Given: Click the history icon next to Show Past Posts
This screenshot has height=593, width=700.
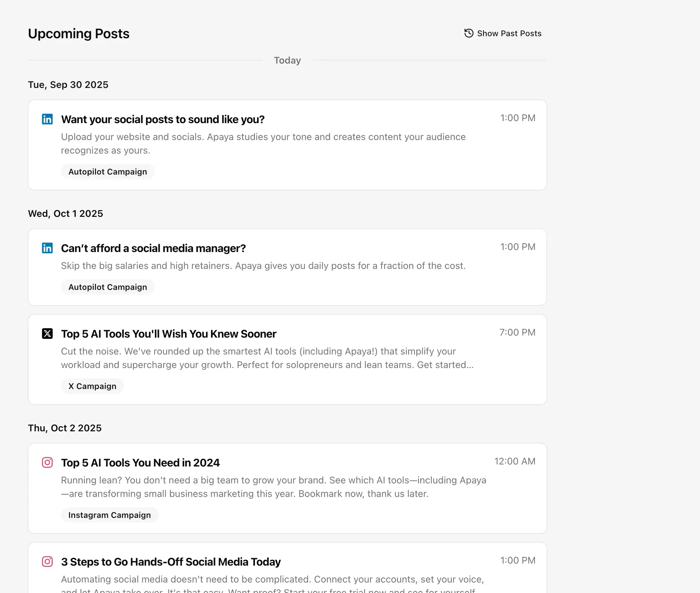Looking at the screenshot, I should point(468,33).
